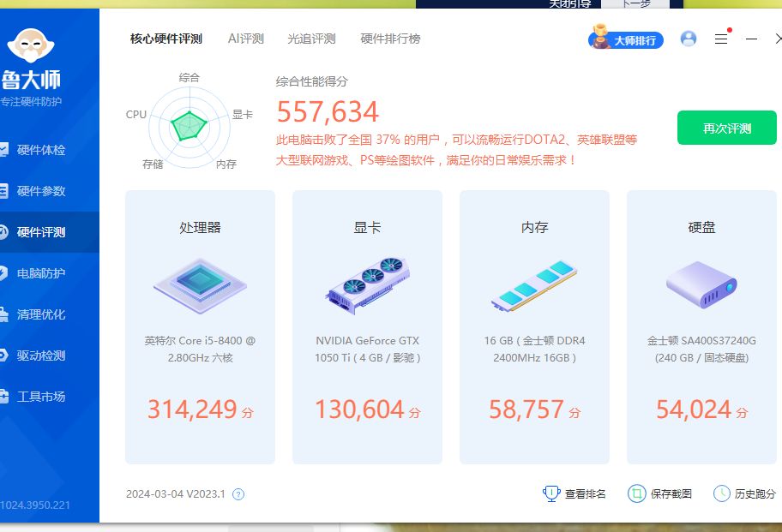Open 清理优化 in the sidebar
Screen dimensions: 782x532
(41, 314)
